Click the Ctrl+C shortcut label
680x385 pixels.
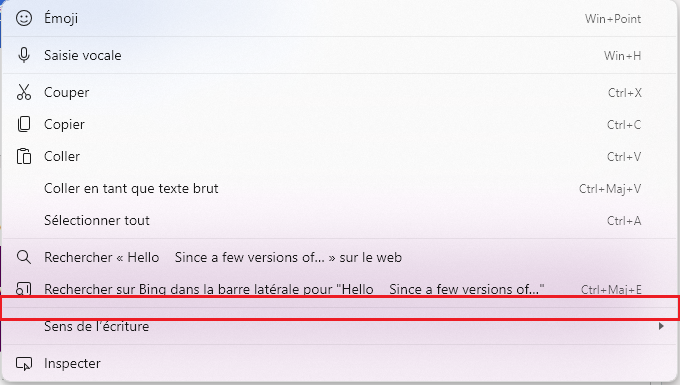(x=624, y=125)
